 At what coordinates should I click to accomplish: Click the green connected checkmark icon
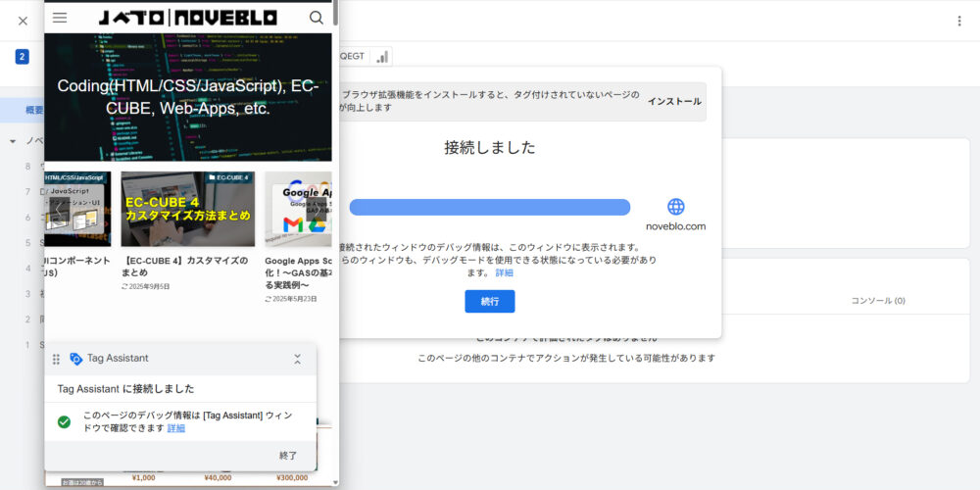click(x=64, y=421)
